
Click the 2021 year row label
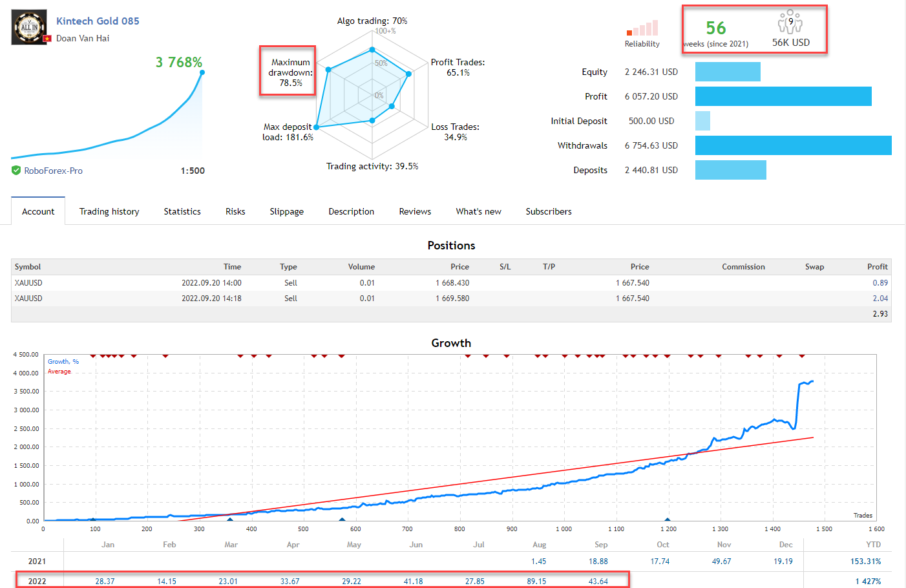pyautogui.click(x=37, y=562)
